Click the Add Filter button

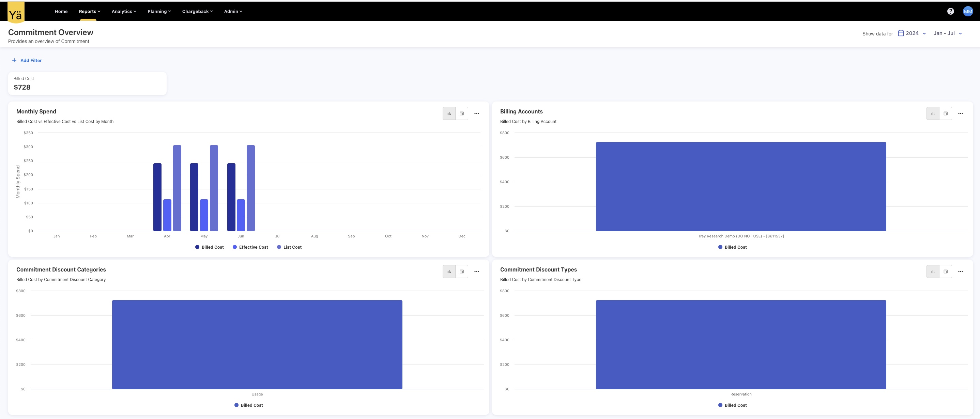(x=27, y=60)
